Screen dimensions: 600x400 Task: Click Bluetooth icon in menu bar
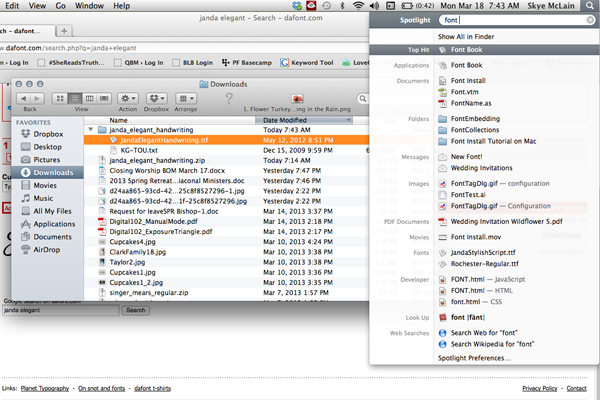coord(342,6)
